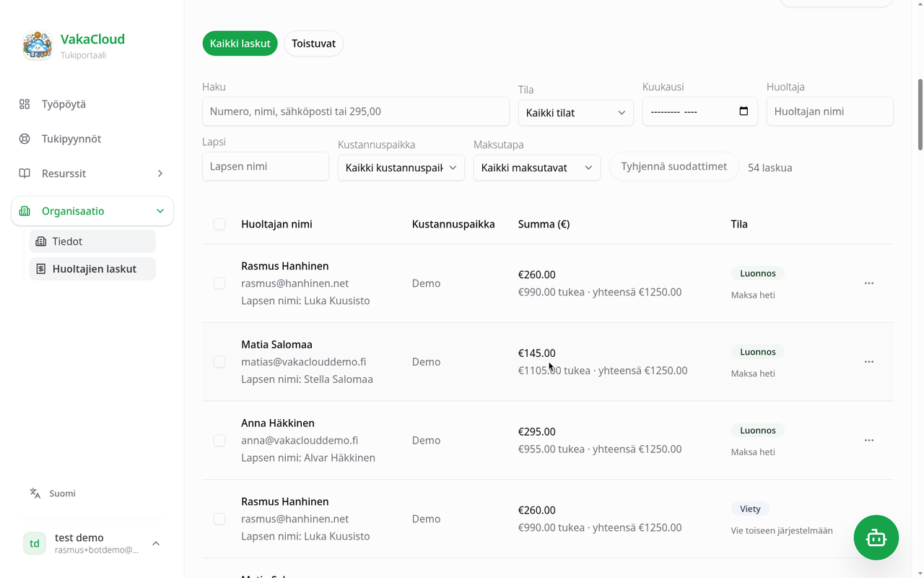
Task: Click the Tiedot building icon
Action: [x=41, y=241]
